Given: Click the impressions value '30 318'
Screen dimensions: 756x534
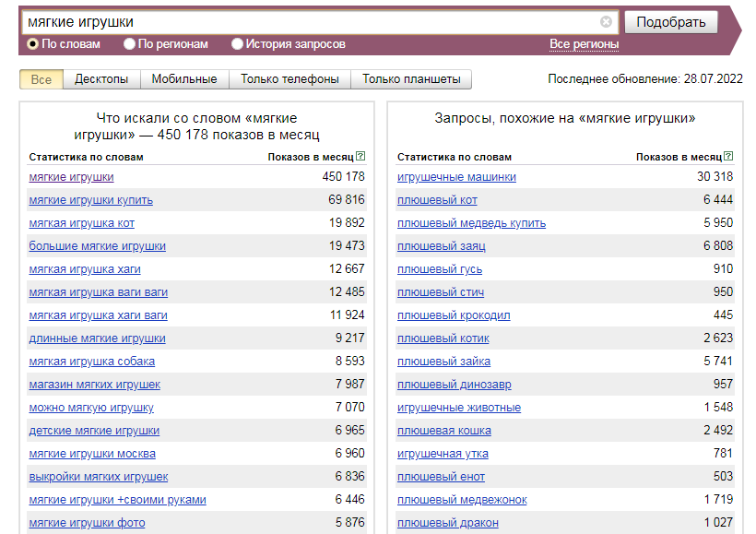Looking at the screenshot, I should (x=715, y=176).
